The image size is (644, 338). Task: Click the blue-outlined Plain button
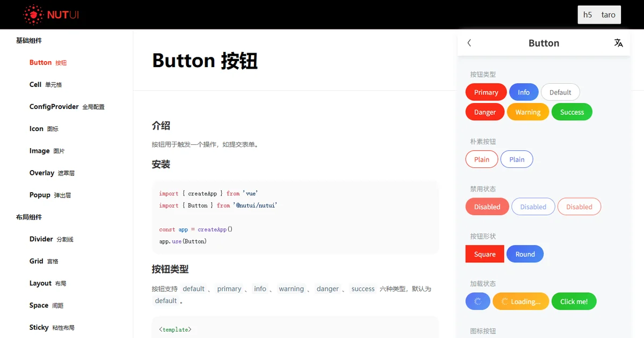click(x=517, y=159)
